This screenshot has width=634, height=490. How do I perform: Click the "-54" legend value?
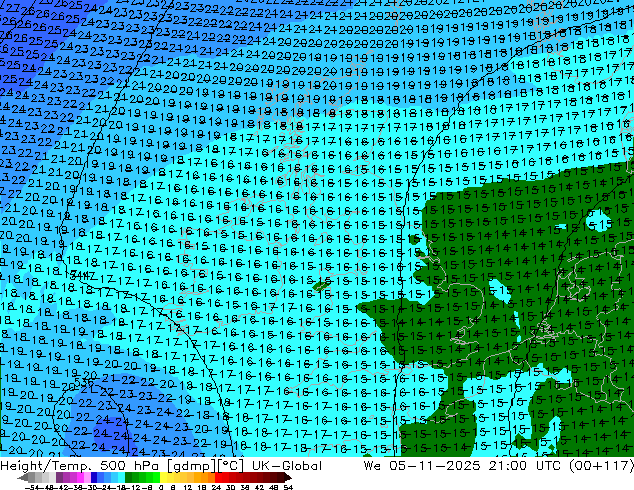click(32, 488)
